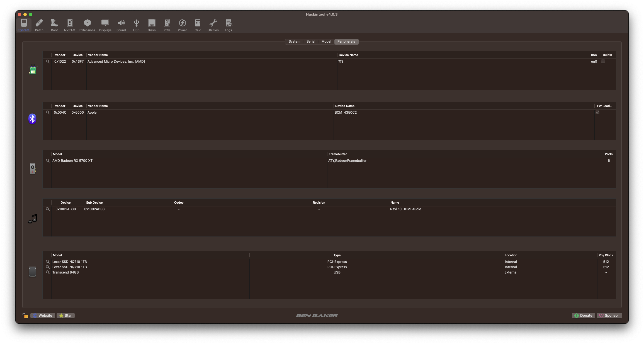Select the System toolbar icon

pyautogui.click(x=24, y=25)
